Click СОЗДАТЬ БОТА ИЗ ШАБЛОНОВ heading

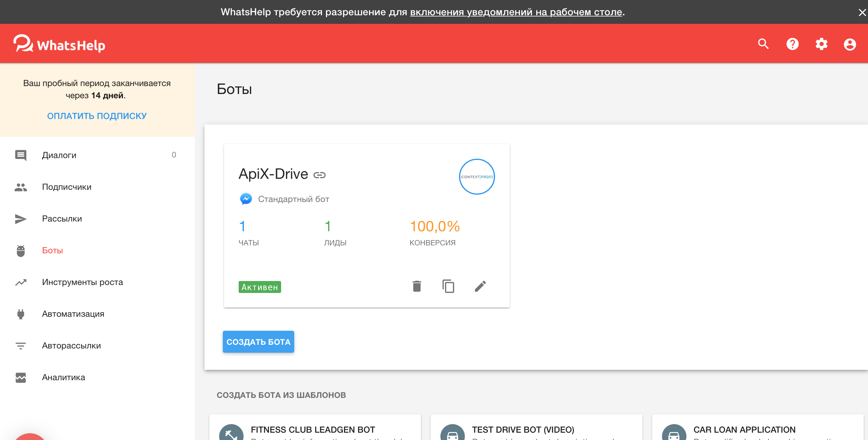[281, 395]
